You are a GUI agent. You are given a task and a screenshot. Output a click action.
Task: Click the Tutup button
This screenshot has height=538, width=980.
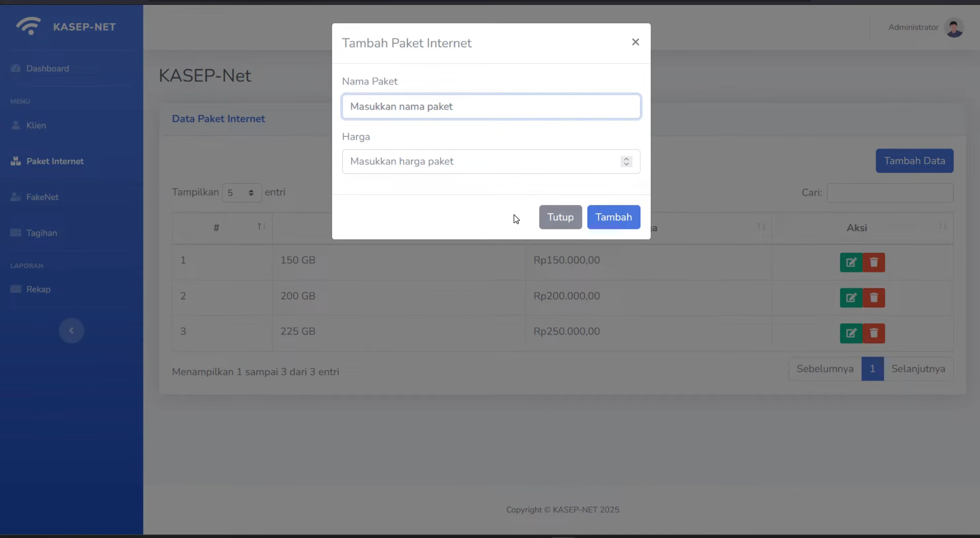click(x=560, y=217)
